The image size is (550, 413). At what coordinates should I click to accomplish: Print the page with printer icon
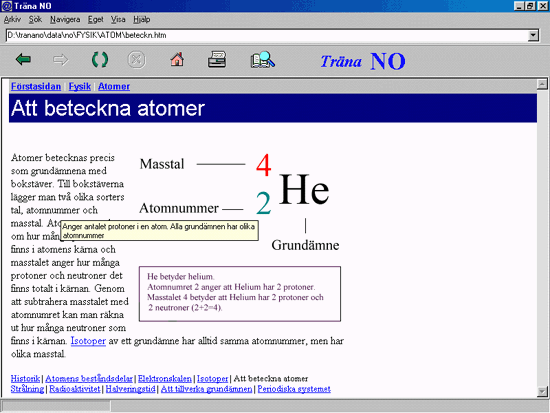(217, 59)
